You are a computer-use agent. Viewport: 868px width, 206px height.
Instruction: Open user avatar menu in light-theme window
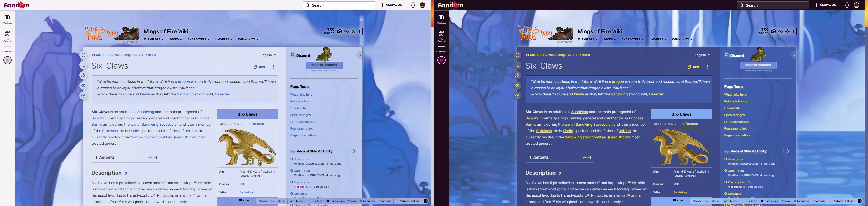(x=422, y=5)
